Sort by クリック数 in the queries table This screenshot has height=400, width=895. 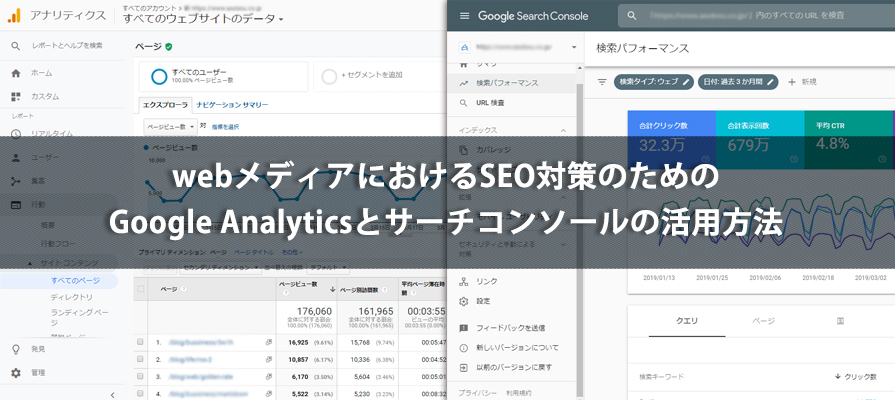pos(856,377)
